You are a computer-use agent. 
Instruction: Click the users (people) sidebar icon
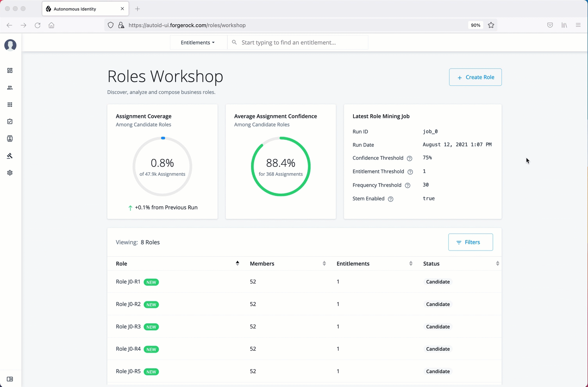coord(10,88)
